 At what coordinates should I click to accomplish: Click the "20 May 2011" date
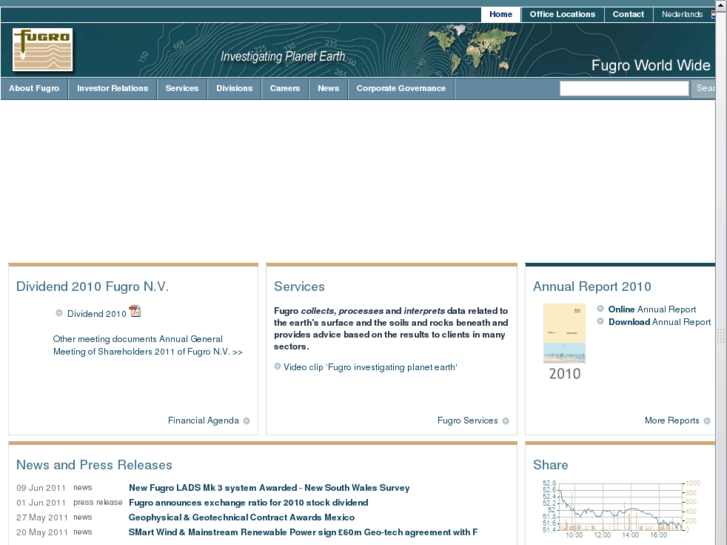42,532
